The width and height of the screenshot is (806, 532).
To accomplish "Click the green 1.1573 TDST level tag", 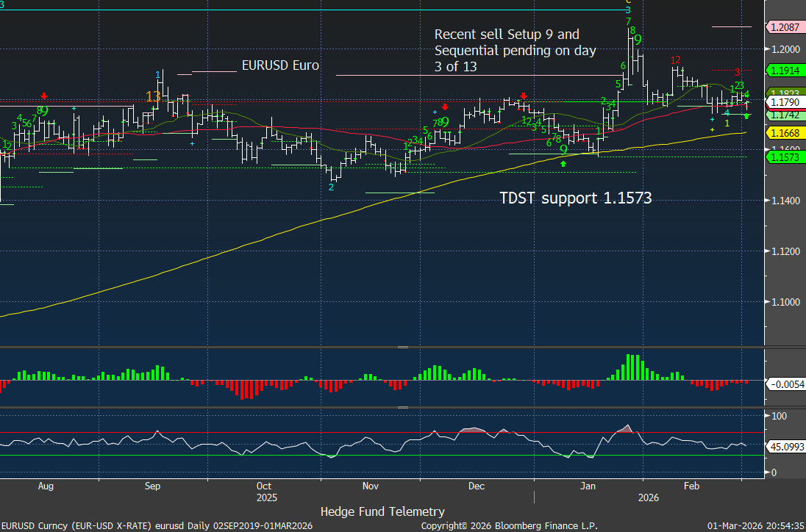I will (x=785, y=157).
